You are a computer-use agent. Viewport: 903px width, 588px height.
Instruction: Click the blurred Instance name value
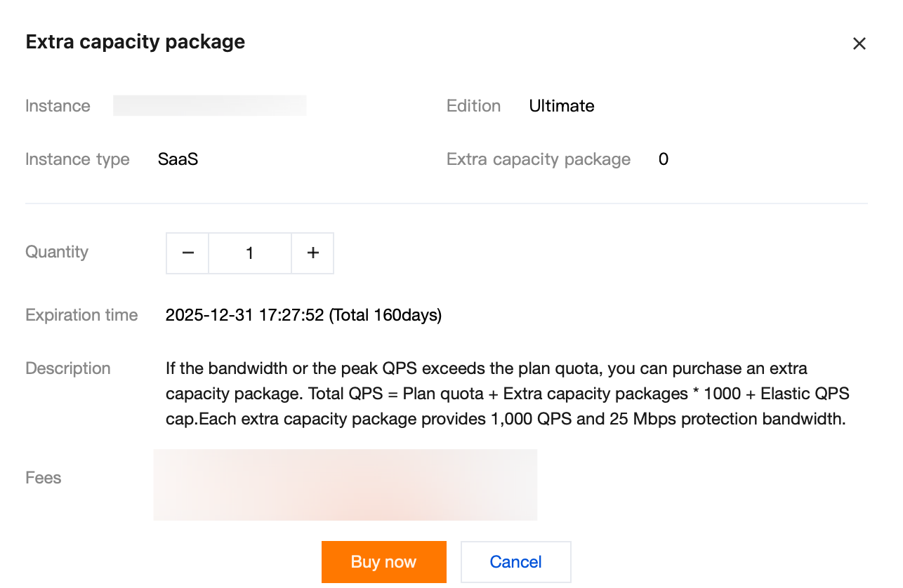point(209,106)
